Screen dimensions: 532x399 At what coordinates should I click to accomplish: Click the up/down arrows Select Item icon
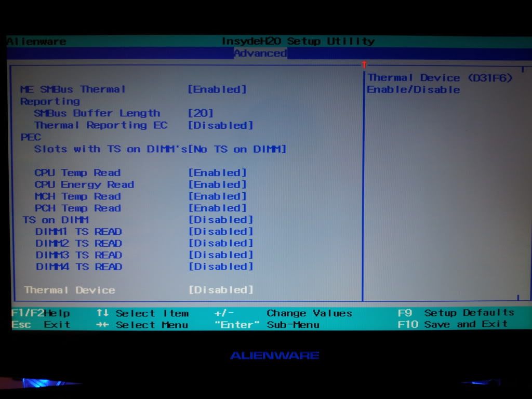[102, 312]
